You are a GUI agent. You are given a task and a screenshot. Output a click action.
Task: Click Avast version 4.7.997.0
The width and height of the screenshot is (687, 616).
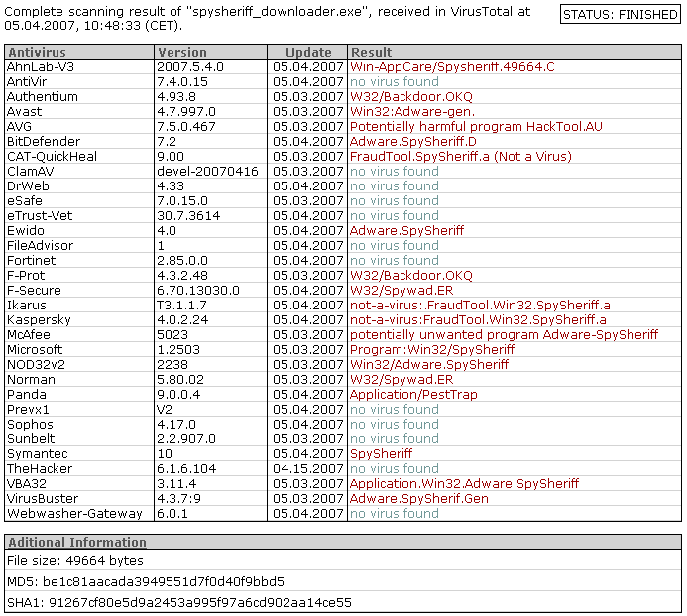[186, 112]
